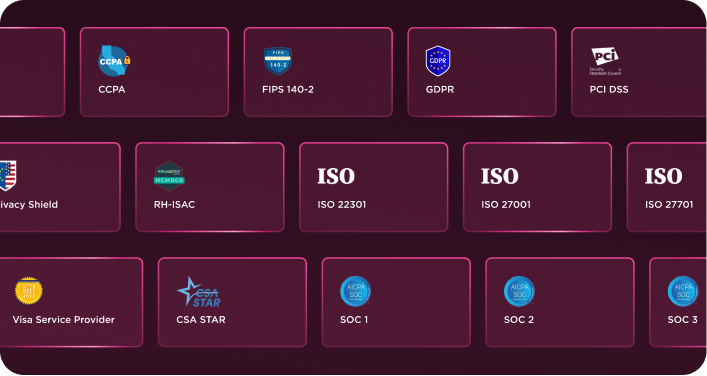
Task: Open the GDPR text label
Action: tap(440, 90)
